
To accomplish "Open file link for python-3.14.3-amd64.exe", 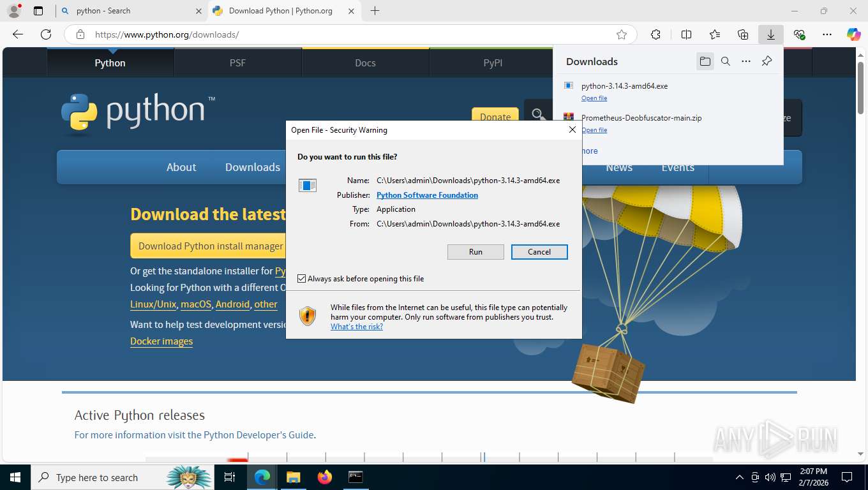I will tap(594, 98).
